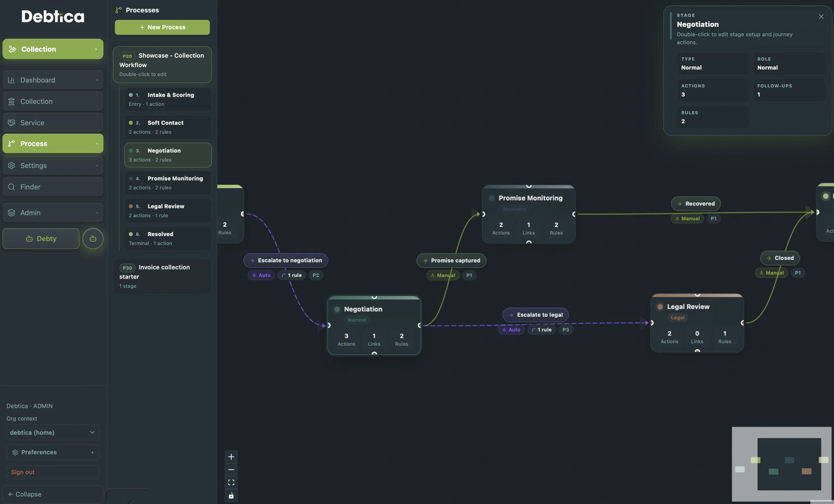Fit the canvas view to screen
The width and height of the screenshot is (834, 504).
231,483
